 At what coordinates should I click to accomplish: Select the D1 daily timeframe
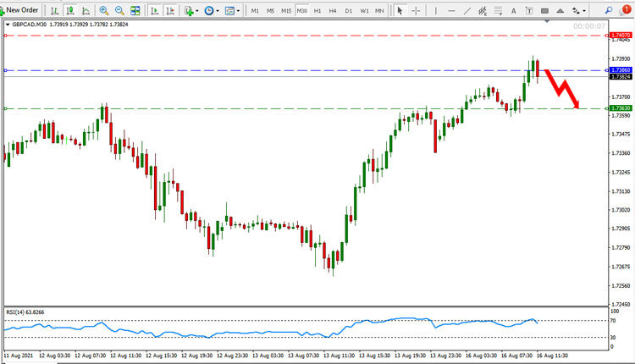tap(349, 11)
